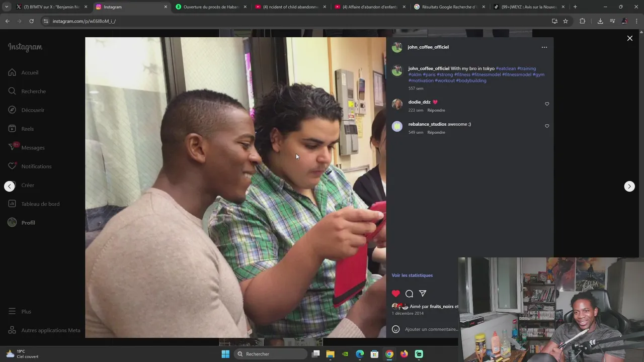Unlike the post with red heart
644x362 pixels.
click(396, 294)
